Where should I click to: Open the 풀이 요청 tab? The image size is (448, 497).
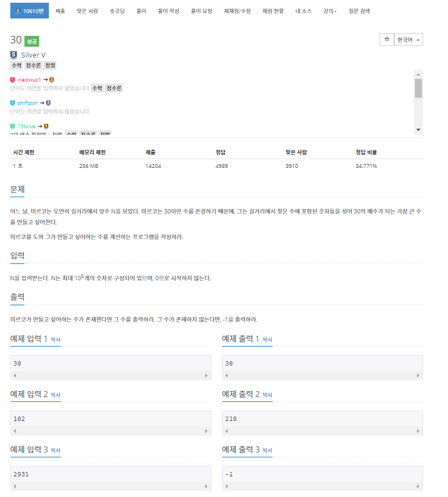click(x=201, y=11)
